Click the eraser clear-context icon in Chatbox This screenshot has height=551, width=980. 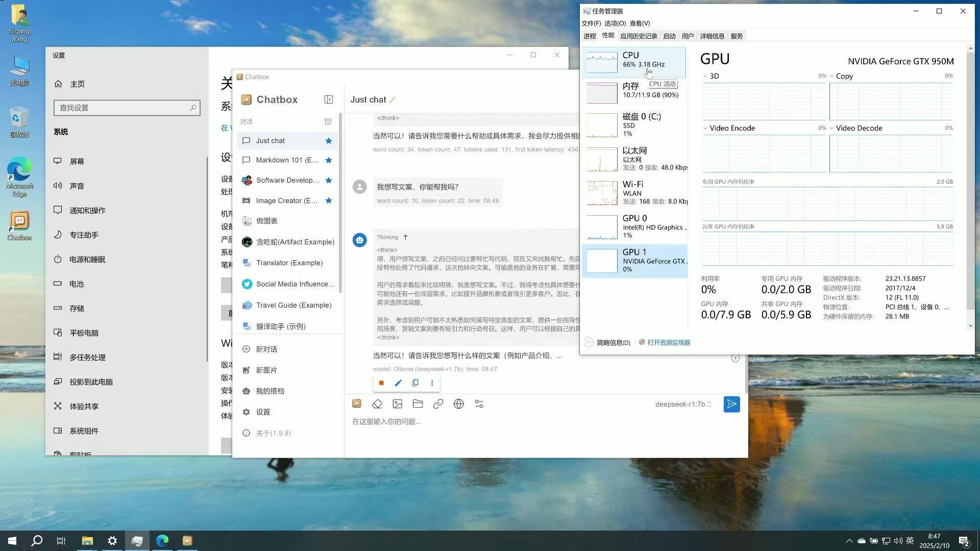click(377, 404)
